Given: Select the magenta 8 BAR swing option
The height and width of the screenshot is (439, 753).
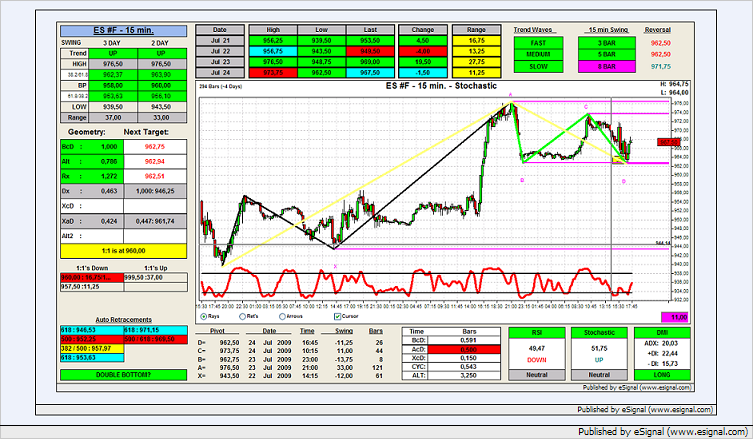Looking at the screenshot, I should pyautogui.click(x=606, y=65).
